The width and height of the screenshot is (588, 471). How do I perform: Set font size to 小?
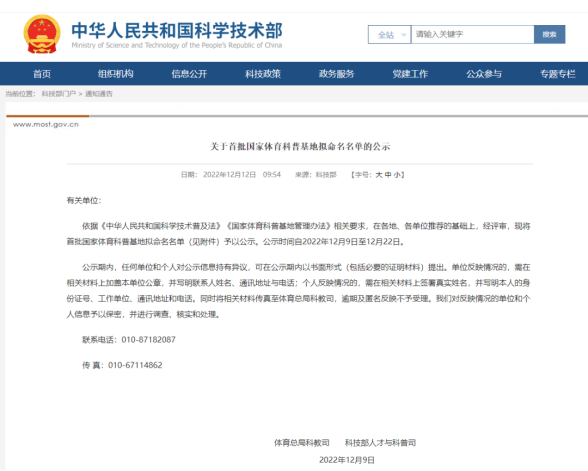coord(397,175)
